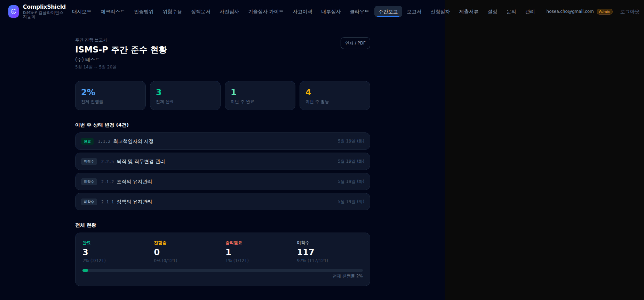Click the 2.1.1 정책의 유지관리 entry
The image size is (644, 300).
tap(223, 202)
